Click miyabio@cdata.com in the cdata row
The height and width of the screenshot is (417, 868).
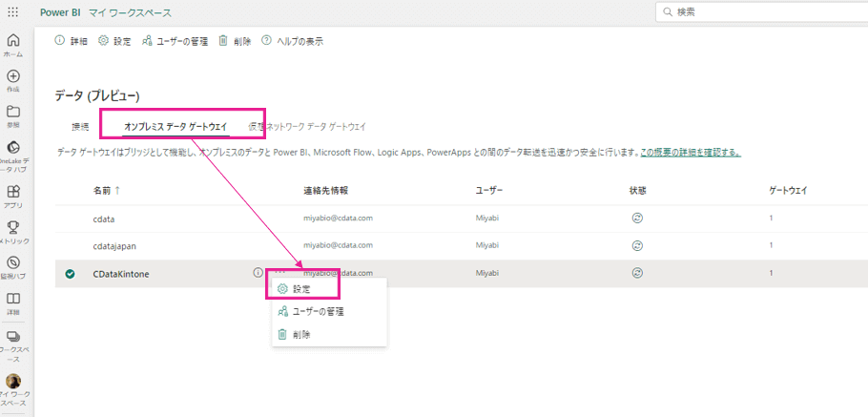pos(338,218)
